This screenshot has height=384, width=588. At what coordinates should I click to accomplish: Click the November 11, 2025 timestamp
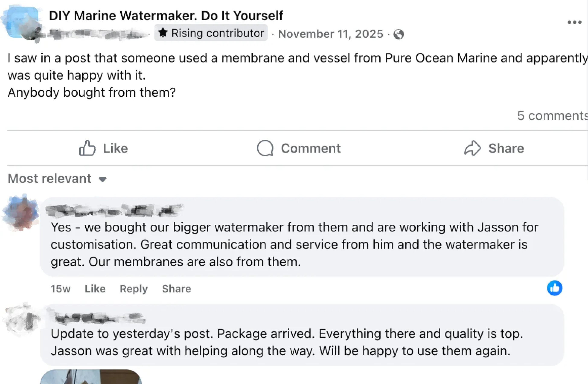[330, 34]
